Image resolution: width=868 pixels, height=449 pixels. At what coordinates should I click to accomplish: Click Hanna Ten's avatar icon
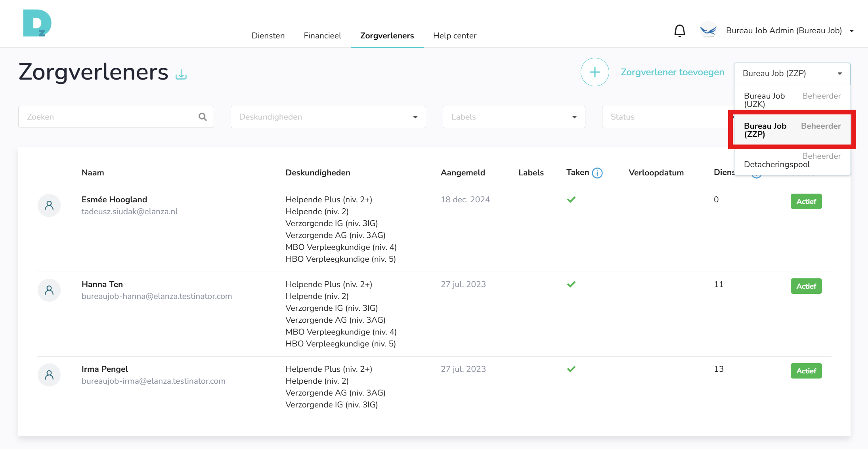coord(49,290)
